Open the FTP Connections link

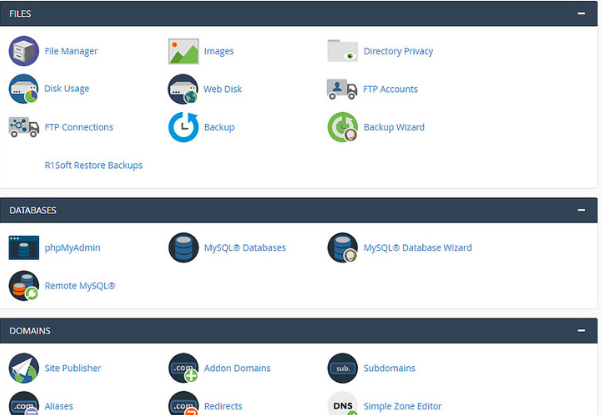[79, 127]
